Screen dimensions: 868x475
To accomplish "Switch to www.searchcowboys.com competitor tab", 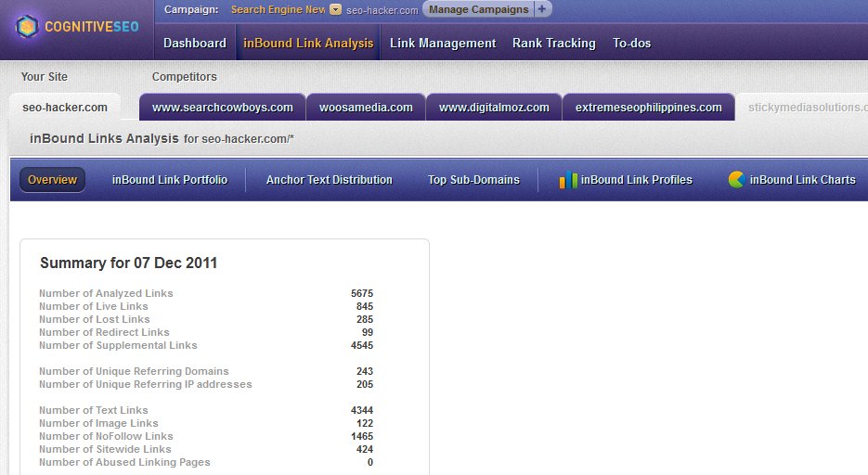I will coord(223,108).
